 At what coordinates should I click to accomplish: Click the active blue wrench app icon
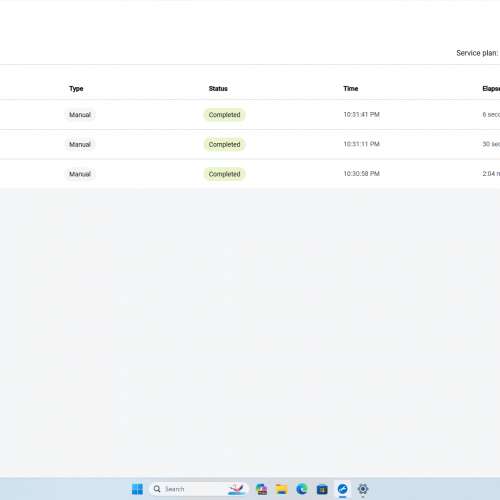coord(342,489)
